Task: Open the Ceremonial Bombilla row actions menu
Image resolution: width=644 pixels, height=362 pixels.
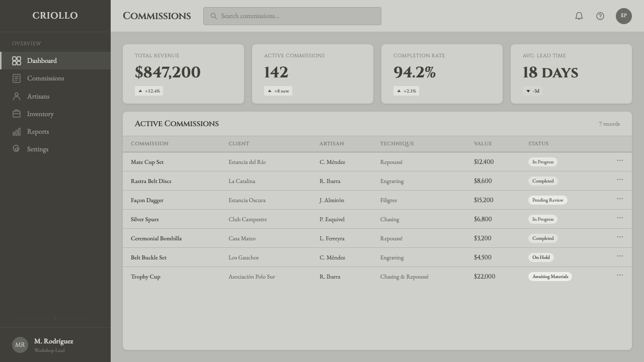Action: tap(620, 237)
